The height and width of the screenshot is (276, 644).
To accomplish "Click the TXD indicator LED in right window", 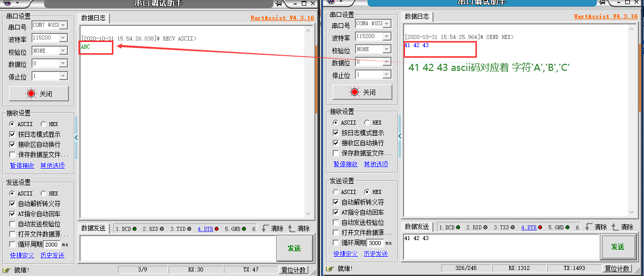I will [x=512, y=227].
